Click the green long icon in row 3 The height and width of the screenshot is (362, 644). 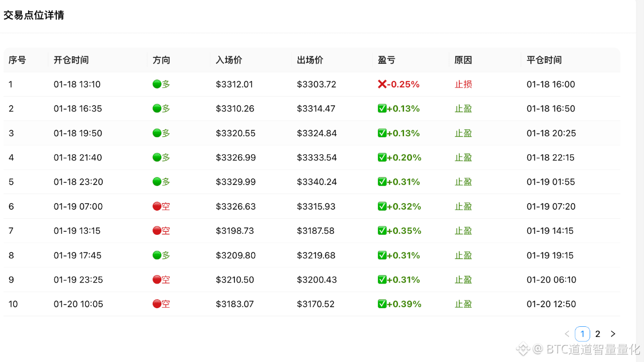156,133
